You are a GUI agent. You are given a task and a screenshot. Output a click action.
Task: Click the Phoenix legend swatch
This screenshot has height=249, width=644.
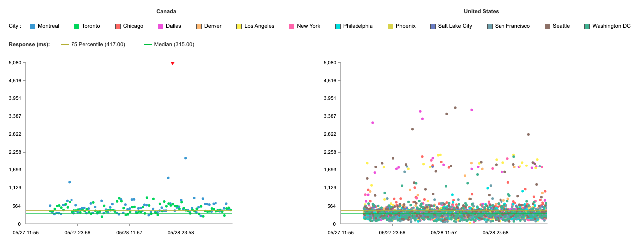pyautogui.click(x=390, y=26)
